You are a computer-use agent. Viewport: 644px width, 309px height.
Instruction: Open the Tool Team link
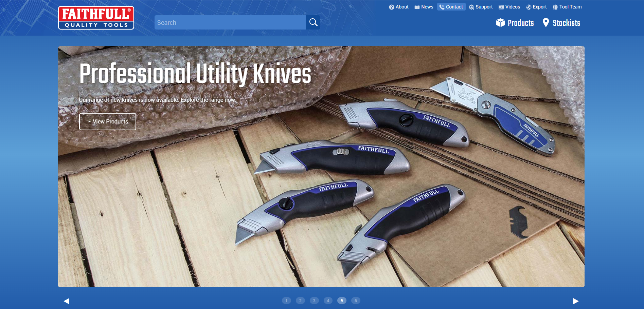point(567,7)
